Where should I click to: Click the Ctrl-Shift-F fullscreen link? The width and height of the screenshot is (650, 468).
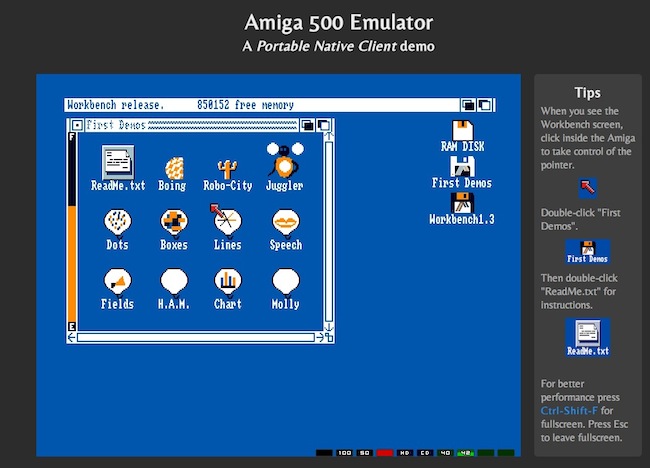569,411
